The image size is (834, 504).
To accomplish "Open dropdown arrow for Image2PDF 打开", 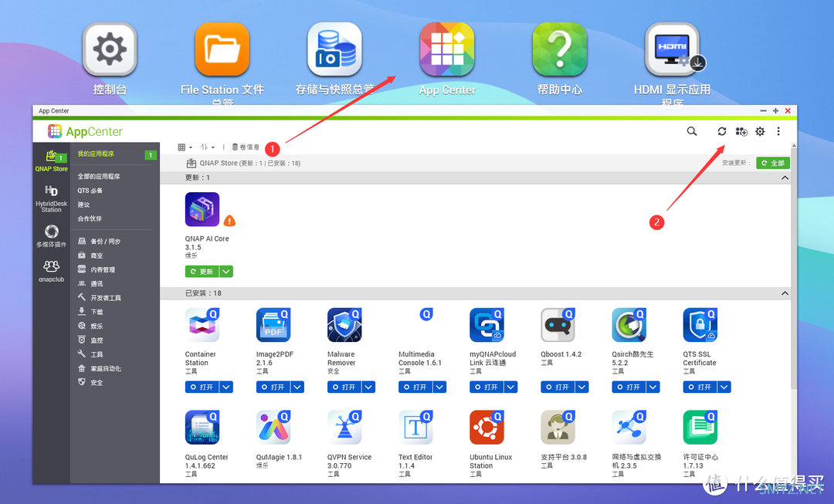I will [297, 387].
